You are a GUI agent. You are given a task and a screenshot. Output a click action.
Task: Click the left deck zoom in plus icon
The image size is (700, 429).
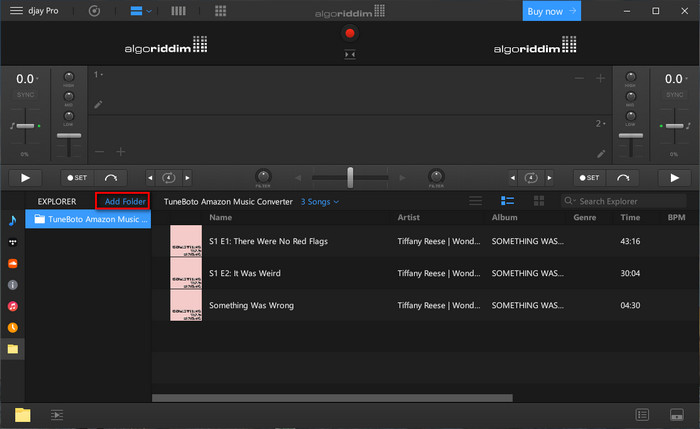121,152
